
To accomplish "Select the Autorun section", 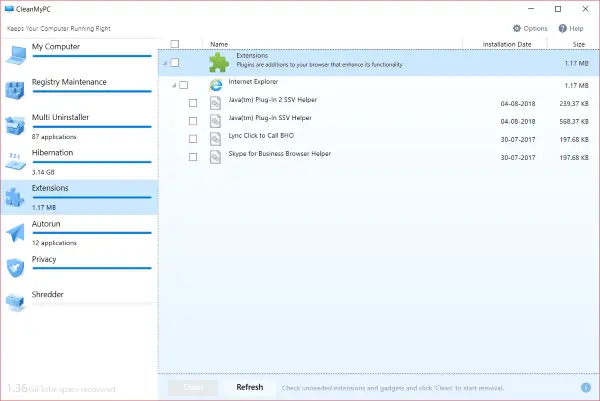I will [x=79, y=232].
